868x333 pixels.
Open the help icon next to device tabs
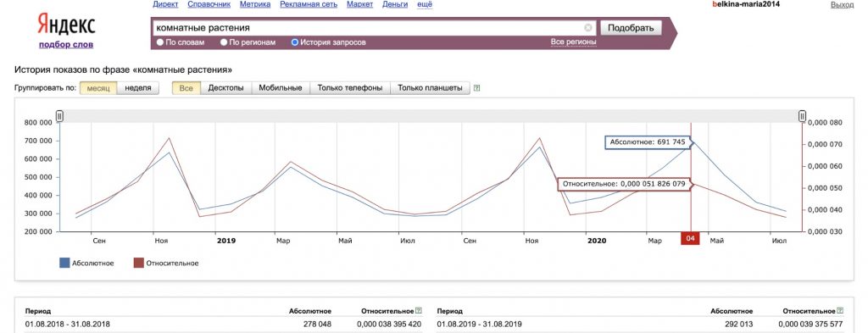[x=477, y=88]
